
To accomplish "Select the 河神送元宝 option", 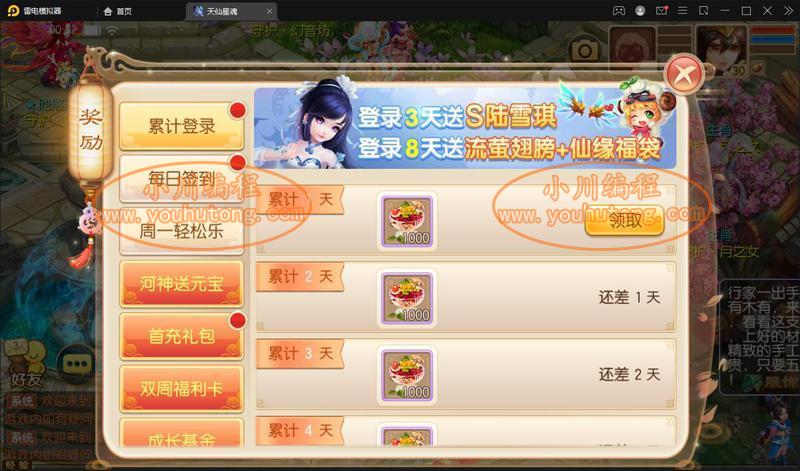I will [x=182, y=284].
